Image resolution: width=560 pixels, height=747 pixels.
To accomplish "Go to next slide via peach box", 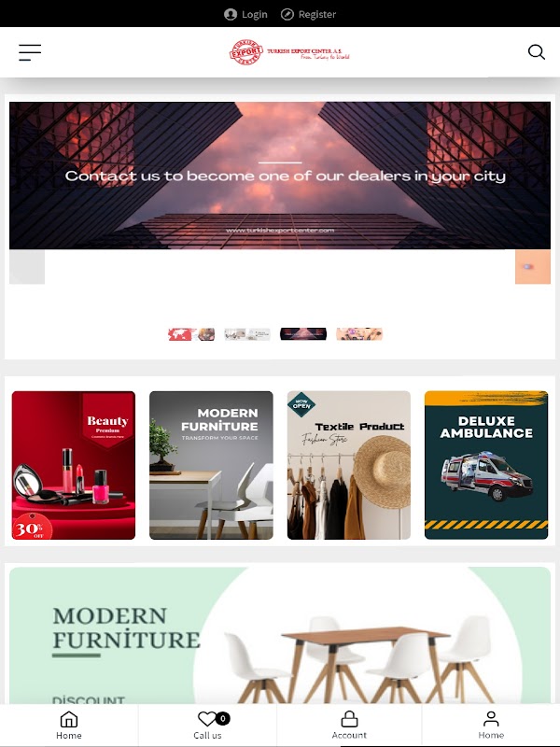I will point(533,267).
